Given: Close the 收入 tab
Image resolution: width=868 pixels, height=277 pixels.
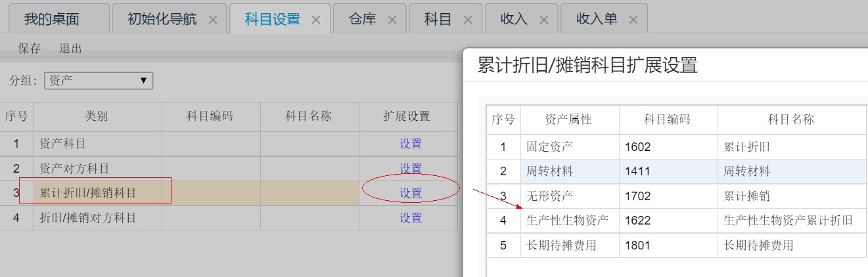Looking at the screenshot, I should coord(543,20).
